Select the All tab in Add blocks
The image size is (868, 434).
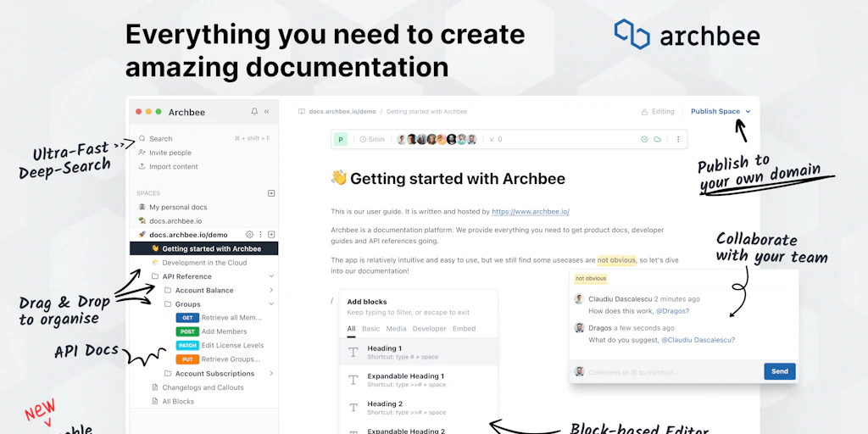coord(352,329)
